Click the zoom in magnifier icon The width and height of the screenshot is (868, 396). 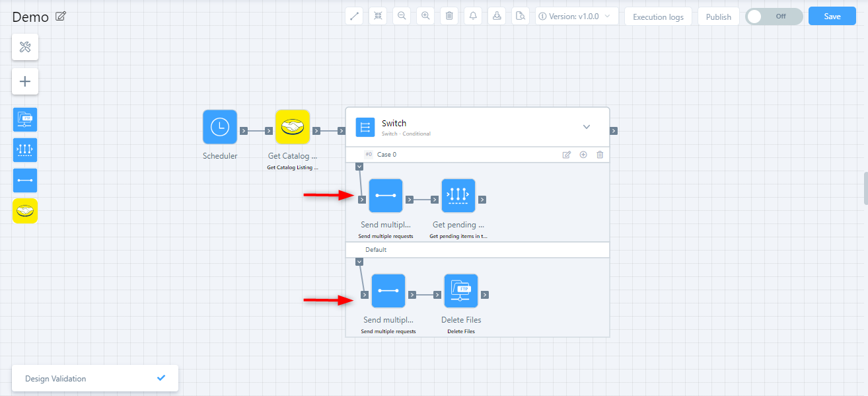[x=425, y=17]
